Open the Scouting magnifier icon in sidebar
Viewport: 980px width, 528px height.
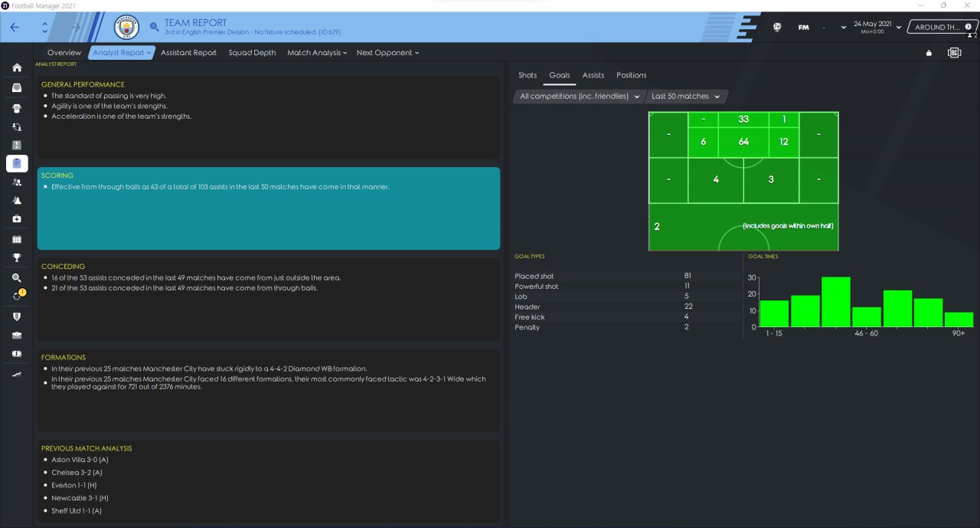(17, 278)
